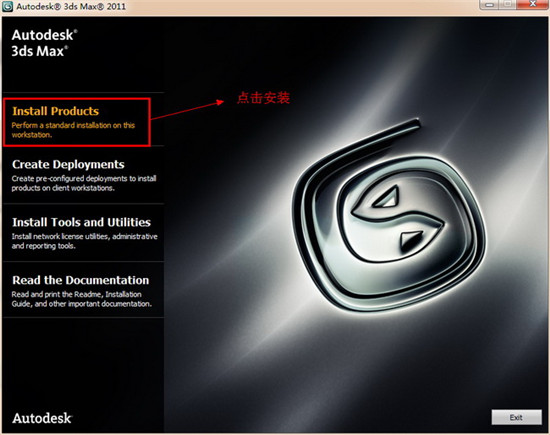Select 'Perform a standard installation' description text
This screenshot has height=435, width=550.
click(73, 130)
